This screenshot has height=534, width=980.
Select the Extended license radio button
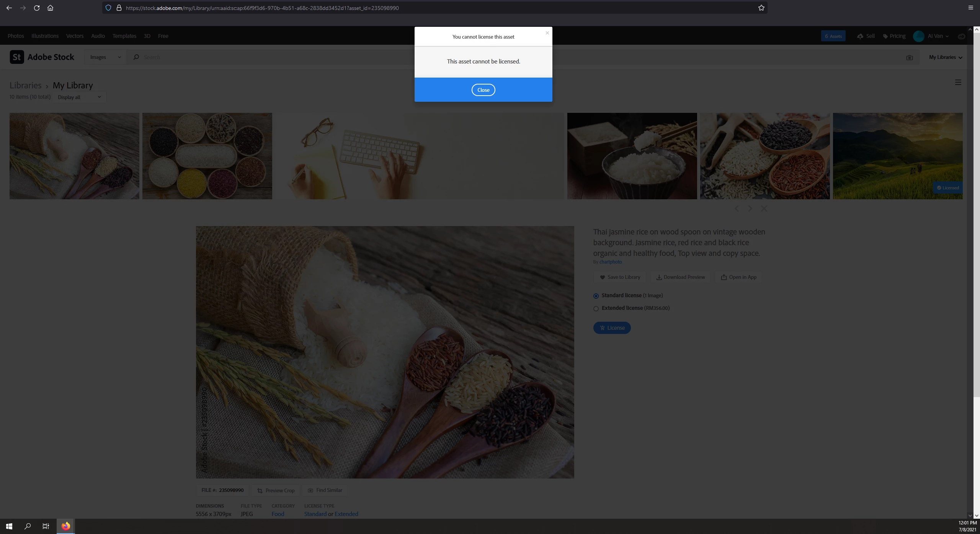596,309
